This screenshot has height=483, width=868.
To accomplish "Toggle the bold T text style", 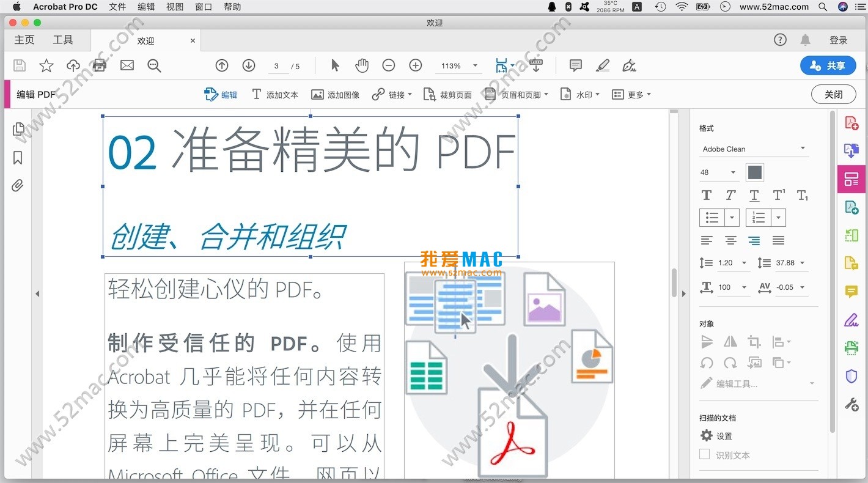I will [707, 195].
